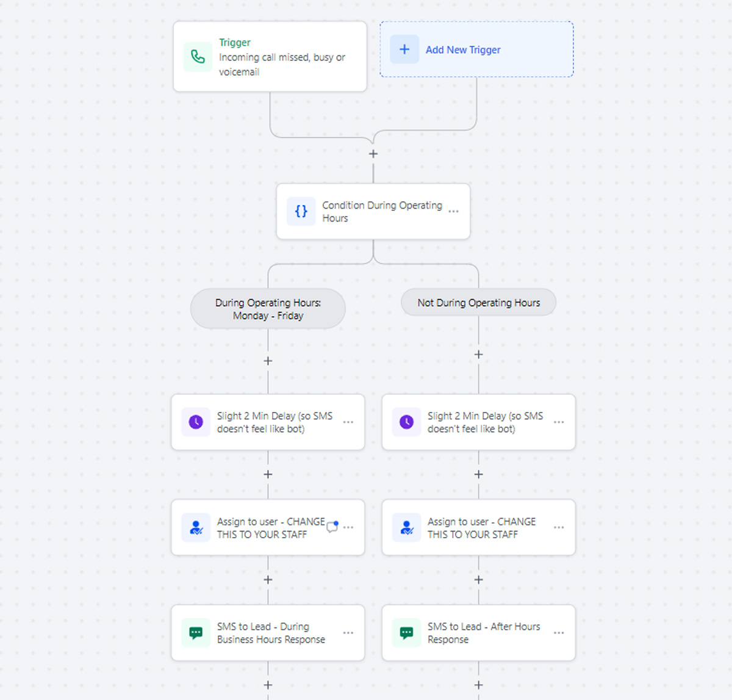Open three-dot menu on After Hours Response SMS
Image resolution: width=732 pixels, height=700 pixels.
[x=559, y=633]
